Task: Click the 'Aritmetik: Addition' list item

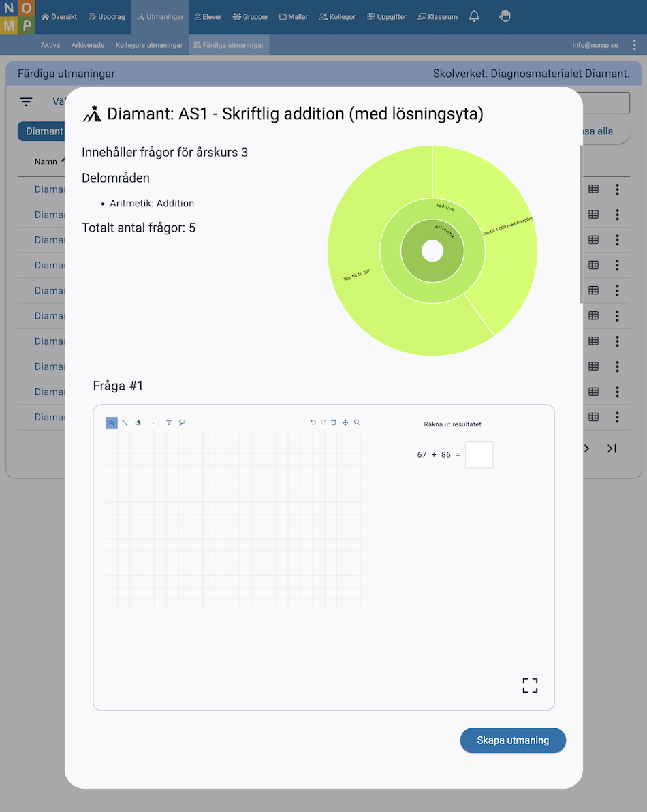Action: click(x=152, y=204)
